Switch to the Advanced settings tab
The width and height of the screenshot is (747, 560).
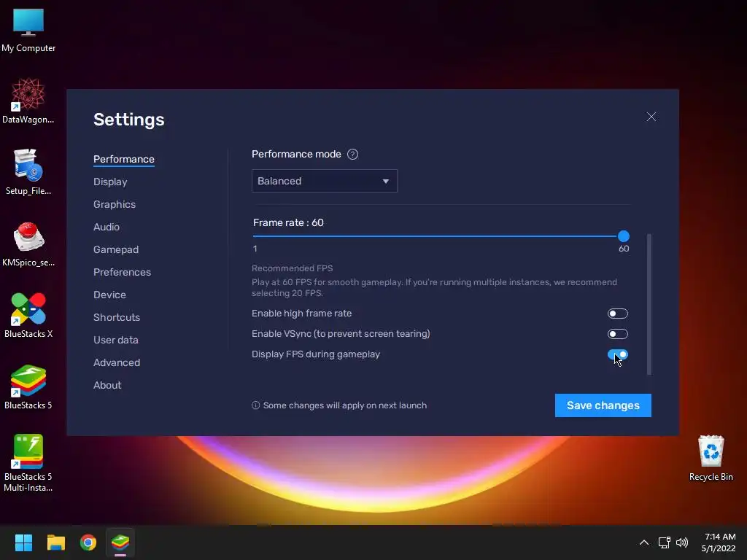coord(117,363)
